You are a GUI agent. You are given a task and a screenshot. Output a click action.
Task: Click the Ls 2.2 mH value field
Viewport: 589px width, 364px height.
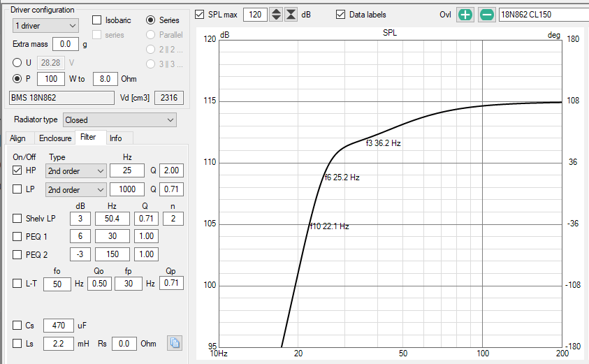[59, 344]
